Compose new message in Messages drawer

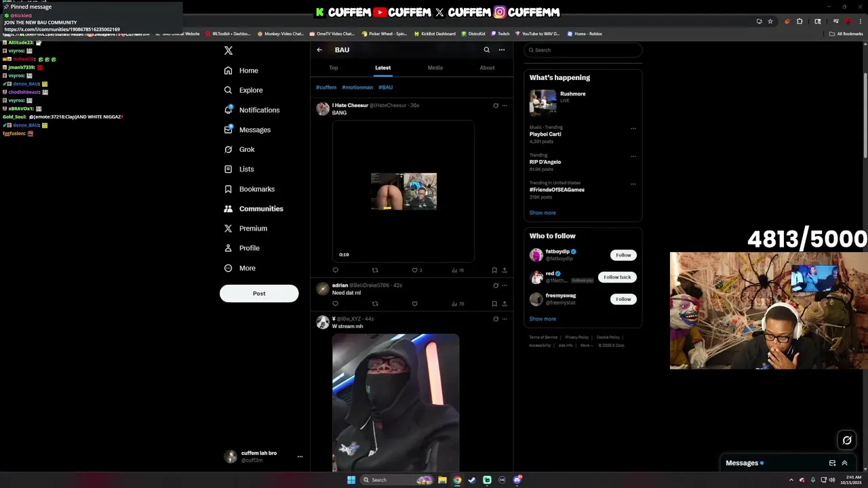(x=832, y=463)
